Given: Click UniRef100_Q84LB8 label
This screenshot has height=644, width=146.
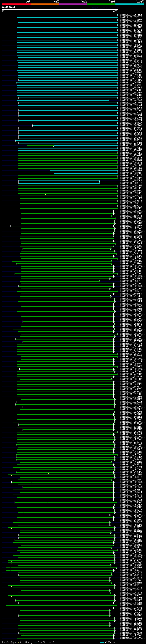Looking at the screenshot, I should click(131, 70).
